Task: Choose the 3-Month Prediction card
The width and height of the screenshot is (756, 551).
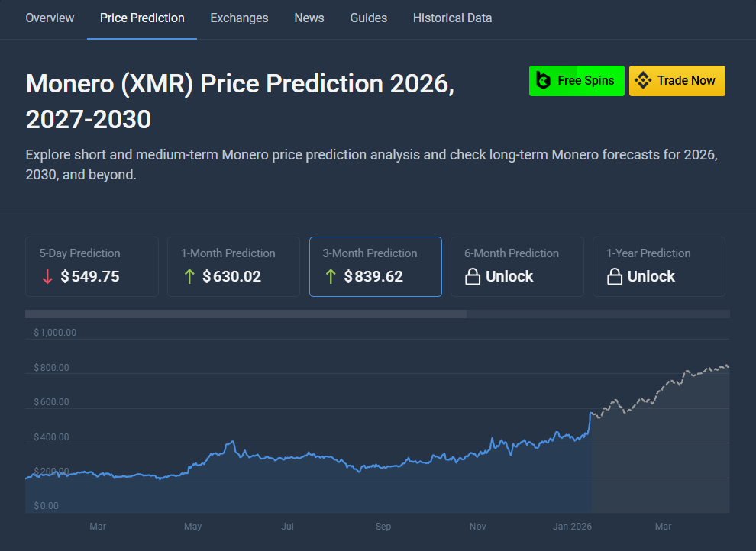Action: (375, 266)
